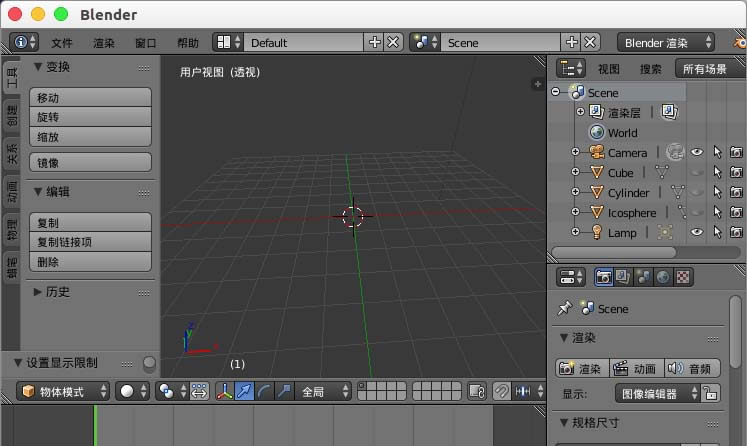Toggle the snap magnet icon
Viewport: 747px width, 446px height.
click(x=502, y=392)
